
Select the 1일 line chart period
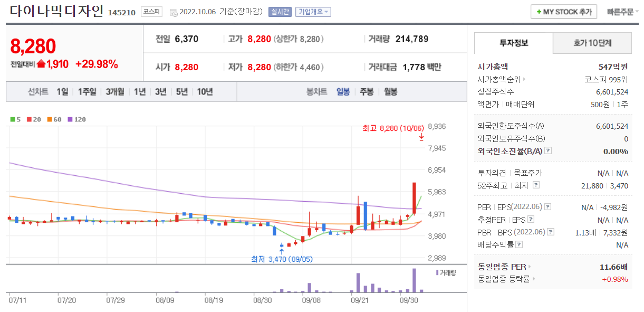tap(62, 92)
